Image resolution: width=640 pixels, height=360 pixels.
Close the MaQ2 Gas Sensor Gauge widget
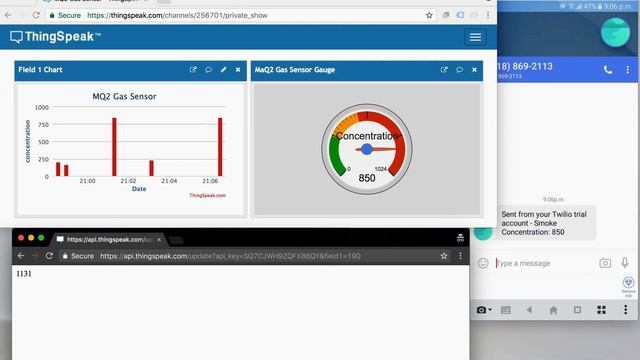(474, 70)
